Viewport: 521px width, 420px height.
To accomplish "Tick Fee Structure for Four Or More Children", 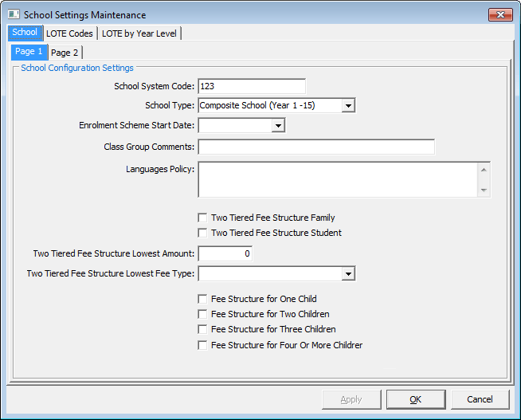I will coord(202,345).
